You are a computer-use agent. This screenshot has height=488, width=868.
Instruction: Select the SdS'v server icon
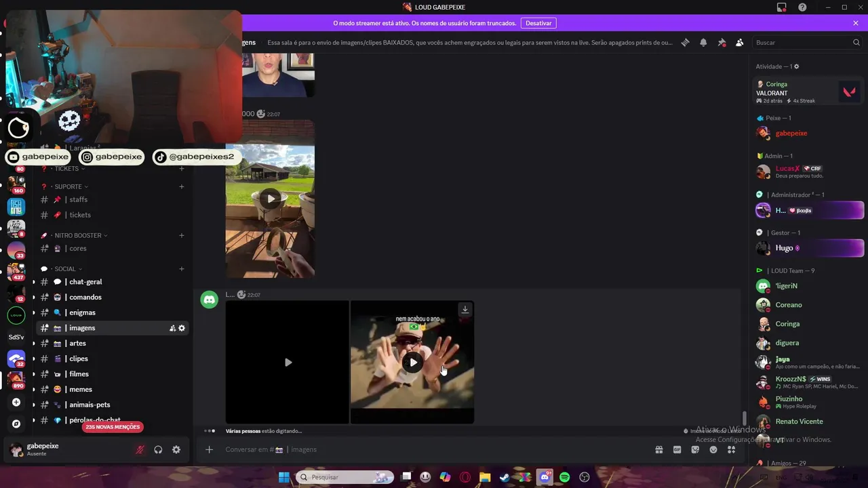(16, 337)
